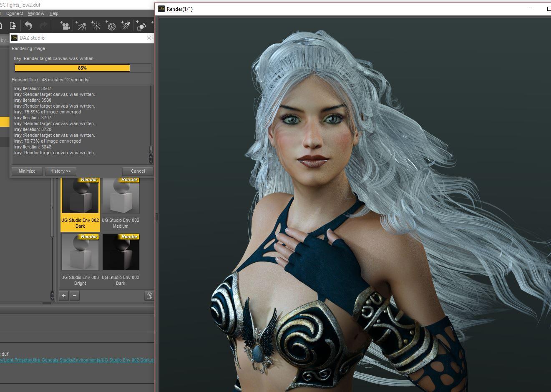
Task: Expand render log with History button
Action: tap(60, 171)
